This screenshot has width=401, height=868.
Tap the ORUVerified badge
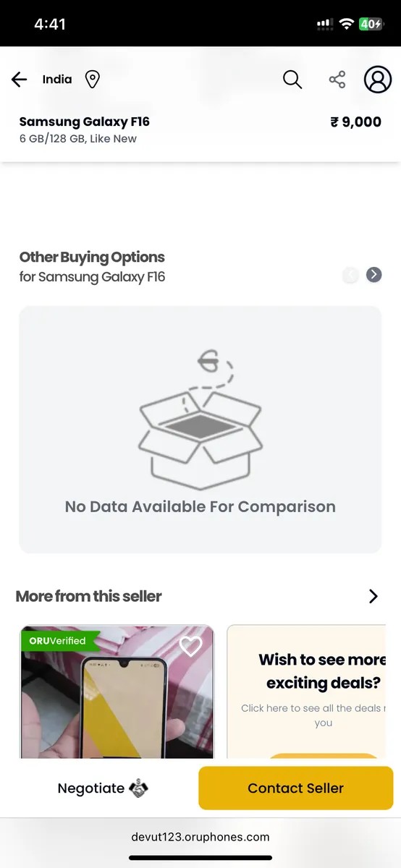click(x=59, y=641)
